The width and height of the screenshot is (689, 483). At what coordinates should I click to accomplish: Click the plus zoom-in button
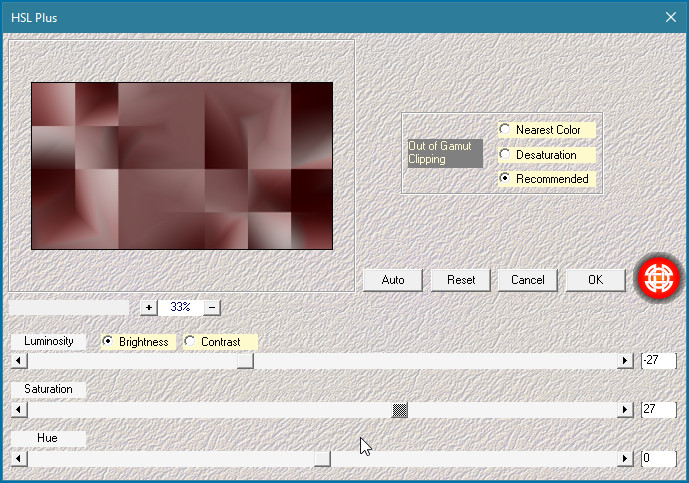[149, 308]
